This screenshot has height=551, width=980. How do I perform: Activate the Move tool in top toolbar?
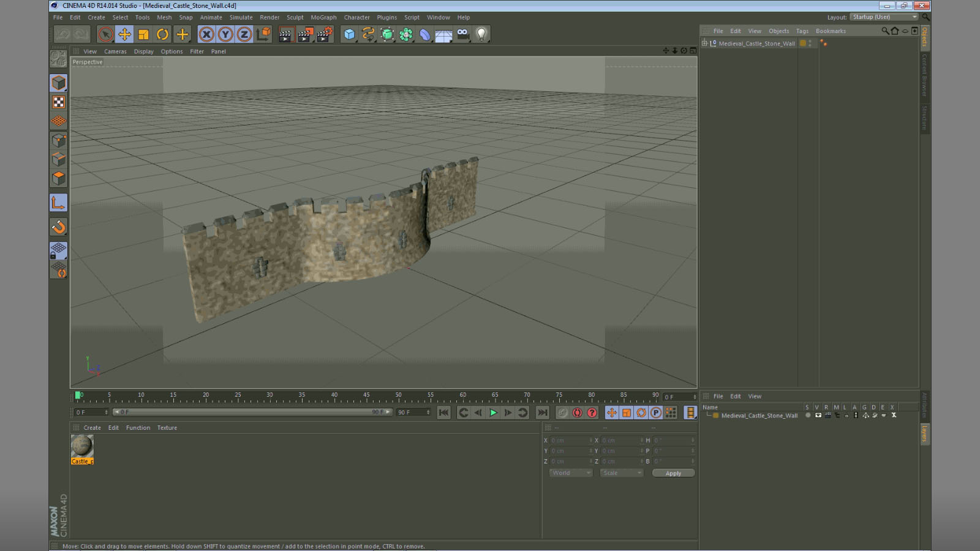124,34
